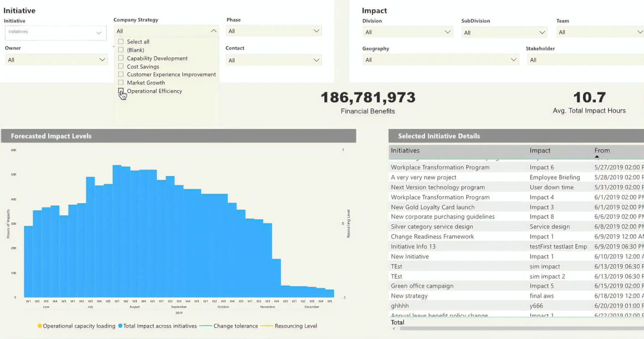Select 'Silver category service design' row
The width and height of the screenshot is (644, 339).
pyautogui.click(x=517, y=226)
